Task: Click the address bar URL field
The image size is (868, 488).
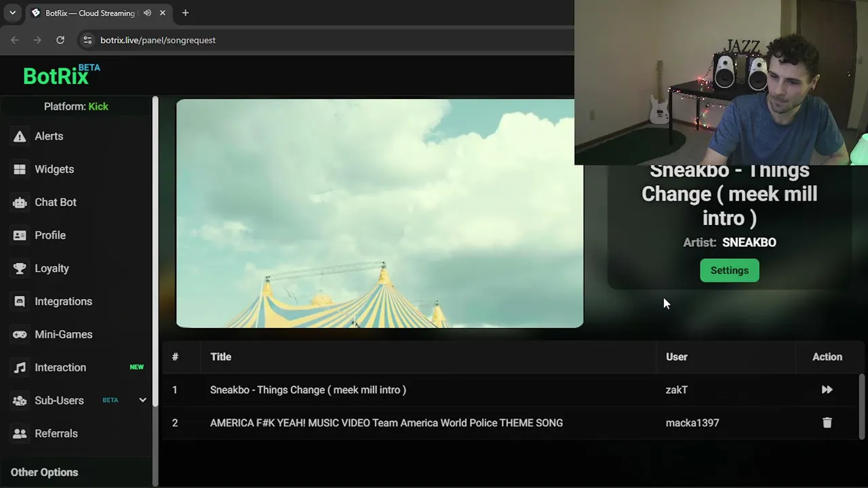Action: coord(325,40)
